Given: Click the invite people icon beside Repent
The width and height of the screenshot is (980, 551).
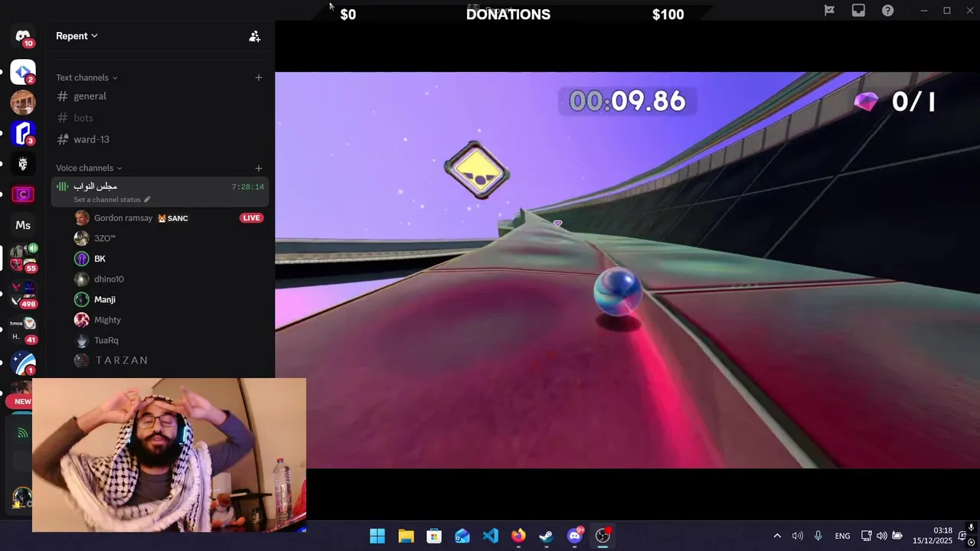Looking at the screenshot, I should click(255, 36).
